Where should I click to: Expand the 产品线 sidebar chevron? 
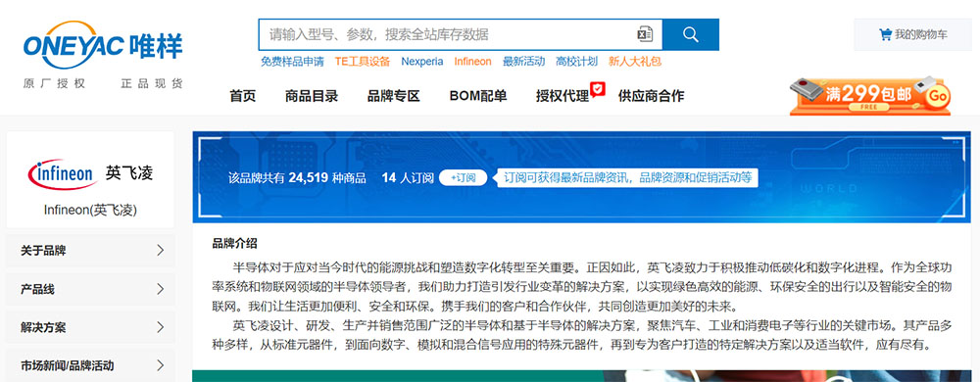tap(161, 289)
